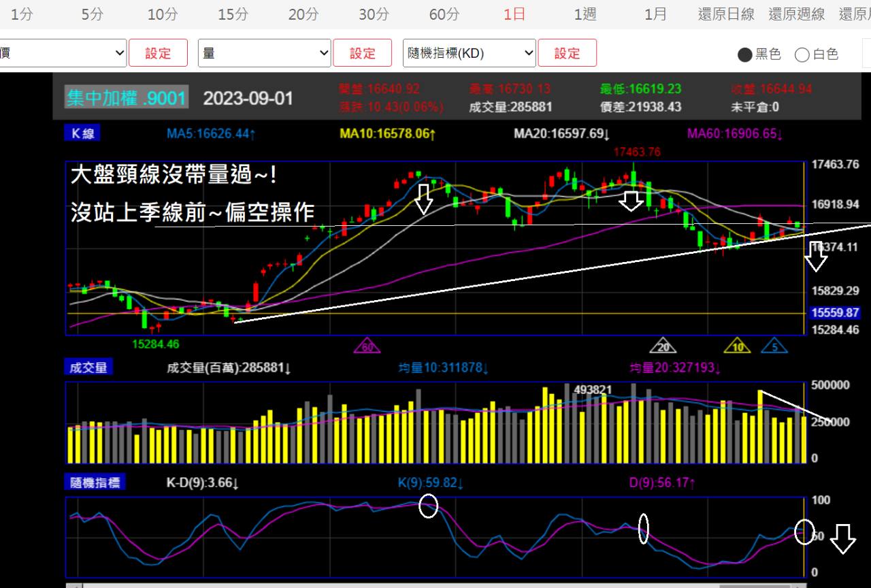This screenshot has height=588, width=871.
Task: Switch to the 1週 weekly timeframe
Action: [x=583, y=14]
